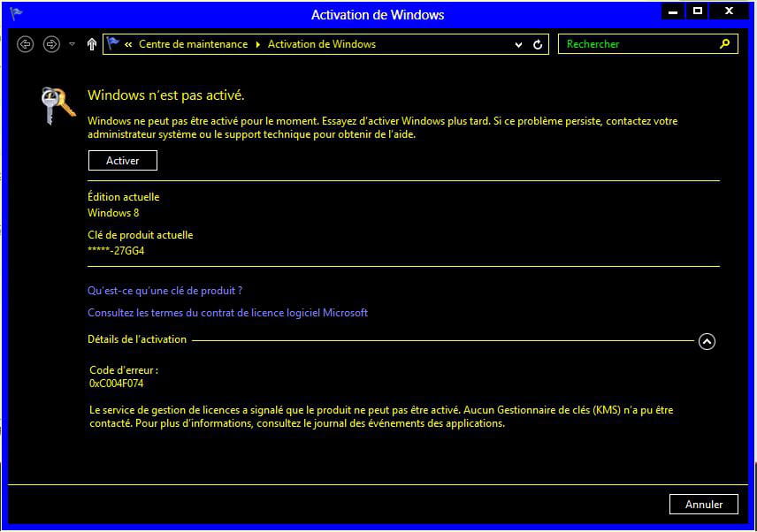Image resolution: width=757 pixels, height=532 pixels.
Task: Click the 'Windows n'est pas activé.' heading
Action: pyautogui.click(x=166, y=95)
